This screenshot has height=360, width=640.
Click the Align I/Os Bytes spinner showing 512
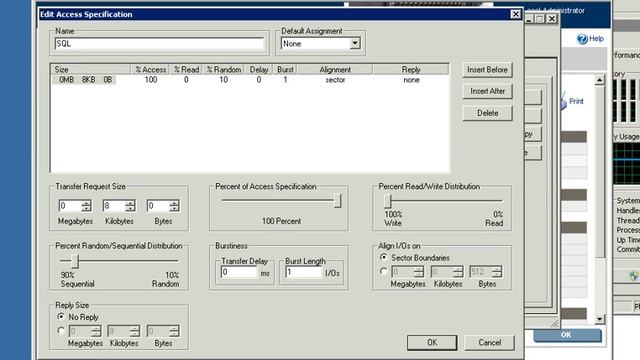497,272
